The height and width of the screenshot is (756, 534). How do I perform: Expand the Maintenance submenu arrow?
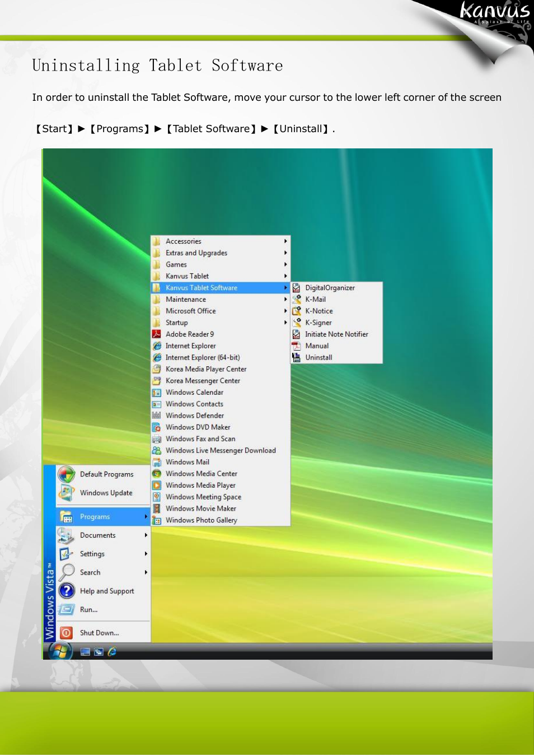click(x=285, y=300)
